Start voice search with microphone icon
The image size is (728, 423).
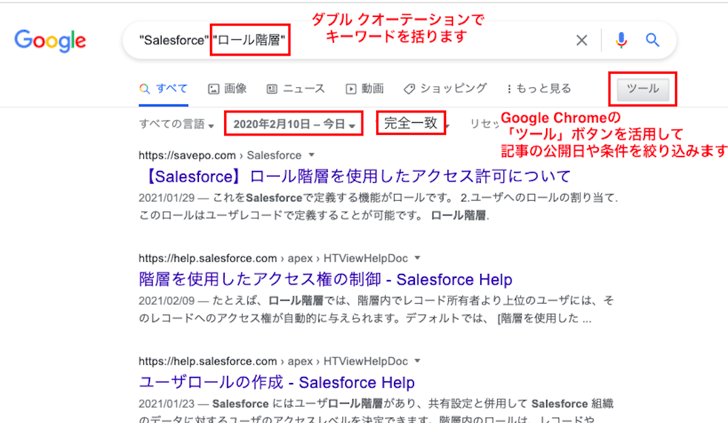(621, 40)
